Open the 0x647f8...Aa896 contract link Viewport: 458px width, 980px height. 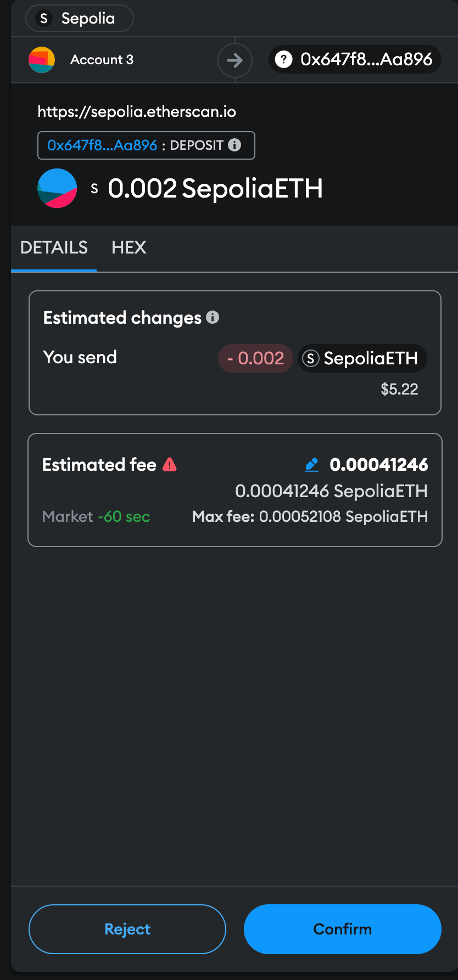tap(102, 145)
